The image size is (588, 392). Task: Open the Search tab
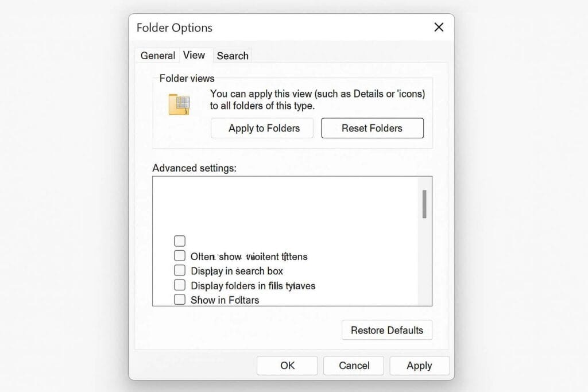[233, 56]
